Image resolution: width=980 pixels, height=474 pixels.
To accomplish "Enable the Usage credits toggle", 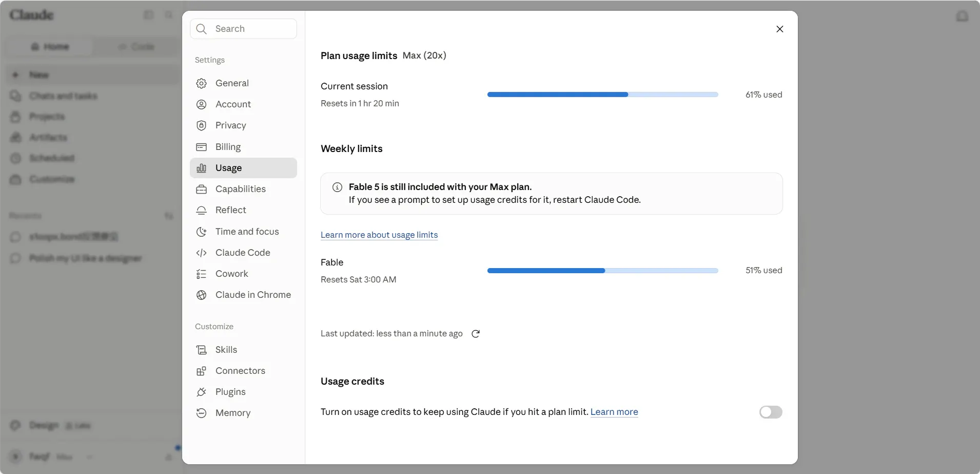I will 771,412.
